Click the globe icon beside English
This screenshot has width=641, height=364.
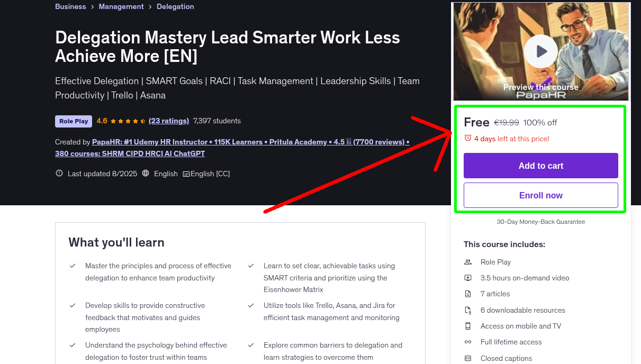coord(146,174)
